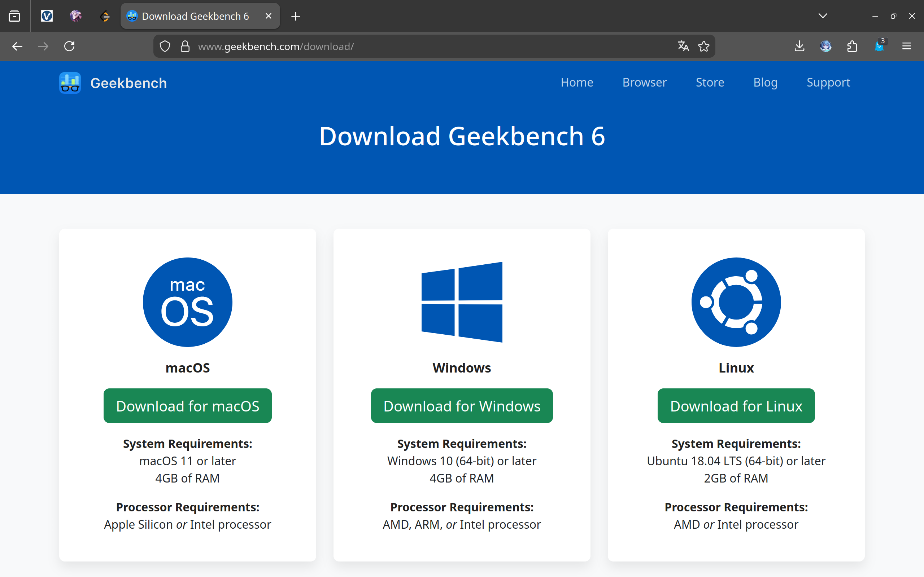The width and height of the screenshot is (924, 577).
Task: Open the Firefox hamburger application menu
Action: click(906, 46)
